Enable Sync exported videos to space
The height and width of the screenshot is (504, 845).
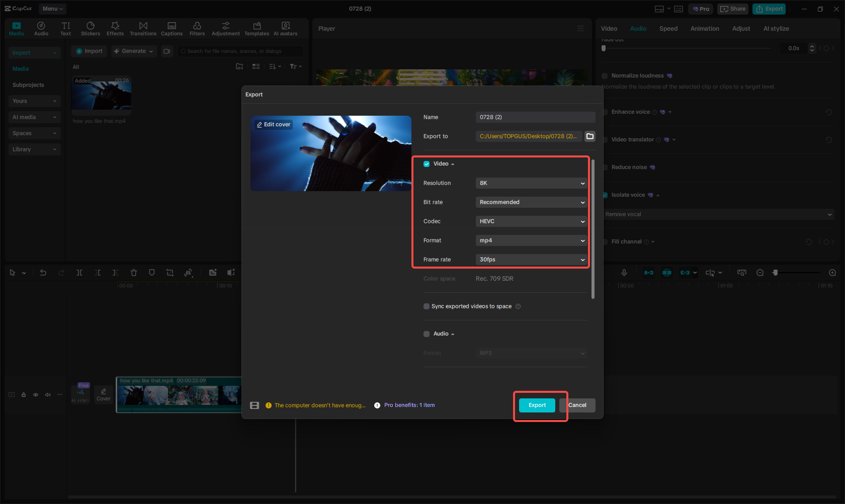click(427, 306)
